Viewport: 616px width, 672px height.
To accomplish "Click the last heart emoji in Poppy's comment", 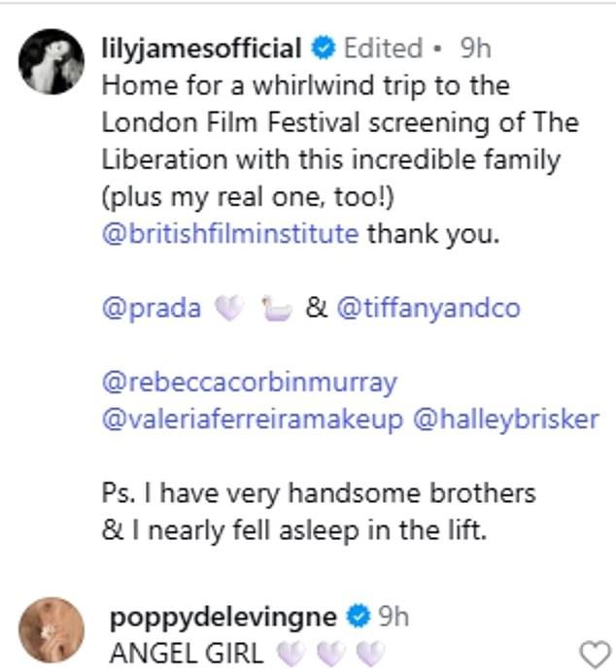I will tap(371, 654).
